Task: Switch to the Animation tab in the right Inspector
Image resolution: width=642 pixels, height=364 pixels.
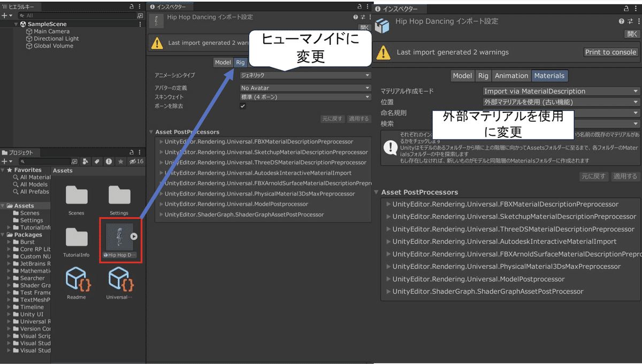Action: click(x=511, y=76)
